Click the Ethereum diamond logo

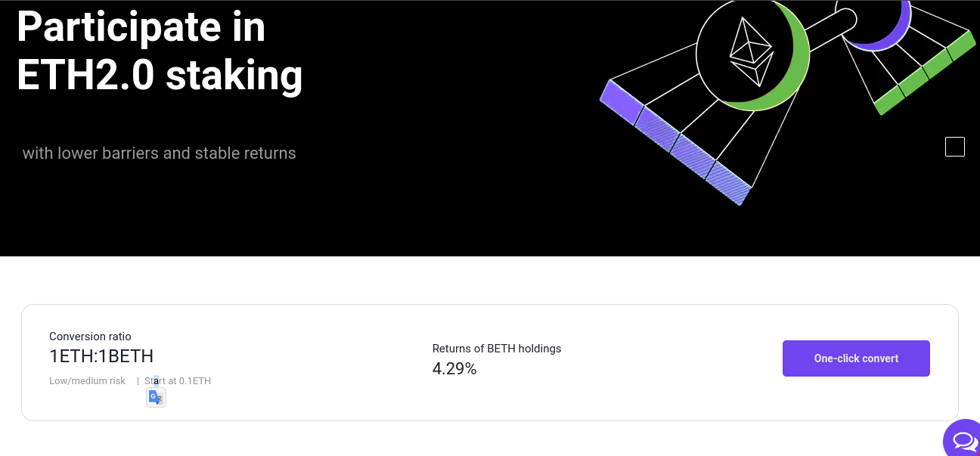pos(752,51)
